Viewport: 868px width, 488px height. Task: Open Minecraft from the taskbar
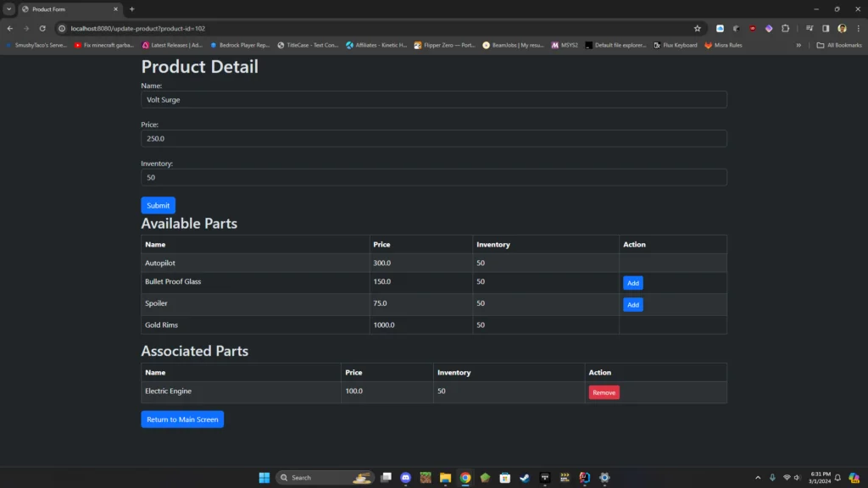click(x=426, y=478)
